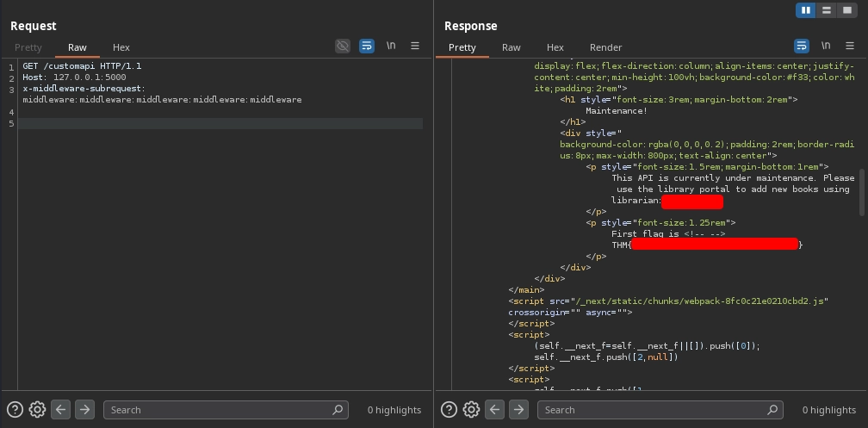This screenshot has height=428, width=868.
Task: Select side-by-side split layout icon
Action: [807, 10]
